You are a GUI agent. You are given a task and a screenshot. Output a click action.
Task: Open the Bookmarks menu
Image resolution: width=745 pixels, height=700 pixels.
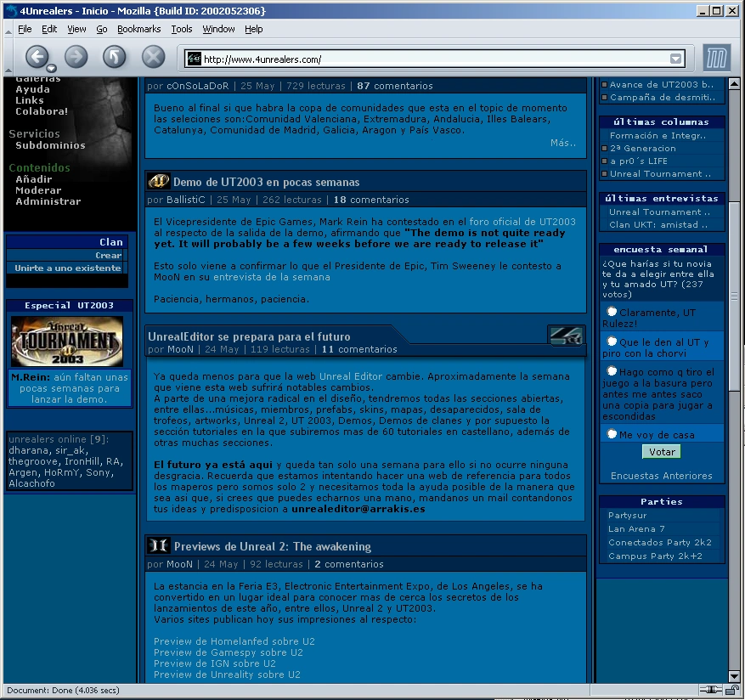[x=138, y=28]
